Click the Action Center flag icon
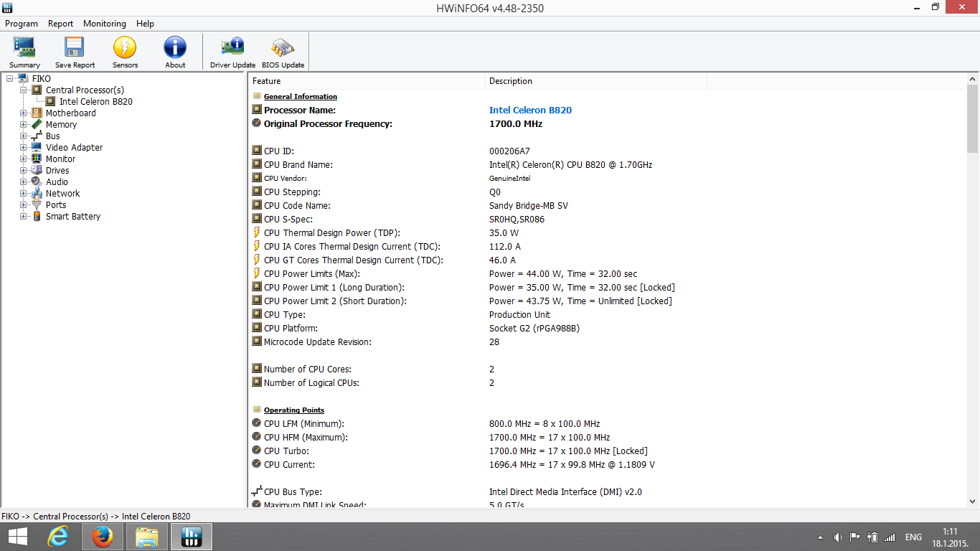Screen dimensions: 980x551 click(x=855, y=537)
